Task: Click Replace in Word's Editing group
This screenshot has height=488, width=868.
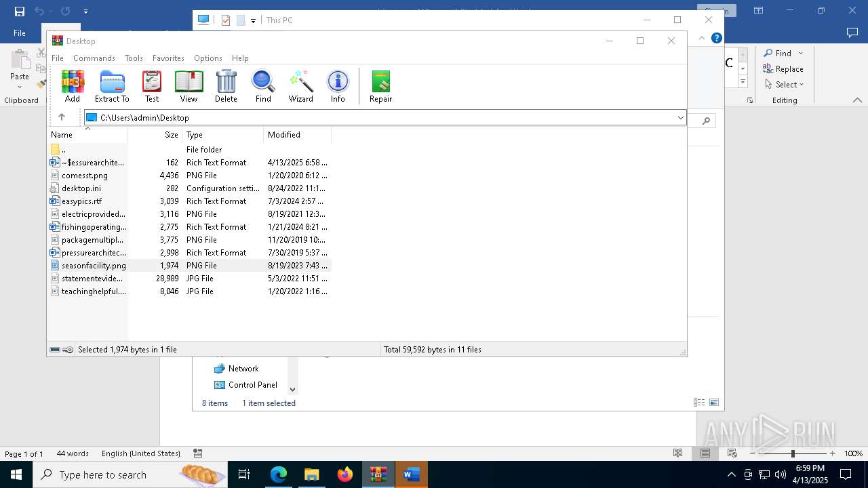Action: [783, 68]
